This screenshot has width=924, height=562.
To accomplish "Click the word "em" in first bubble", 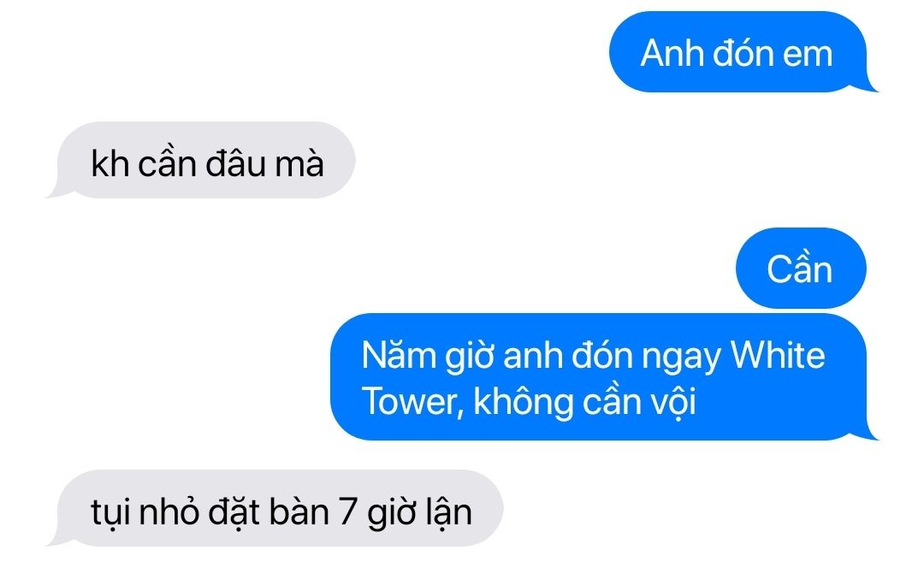I will [x=808, y=54].
